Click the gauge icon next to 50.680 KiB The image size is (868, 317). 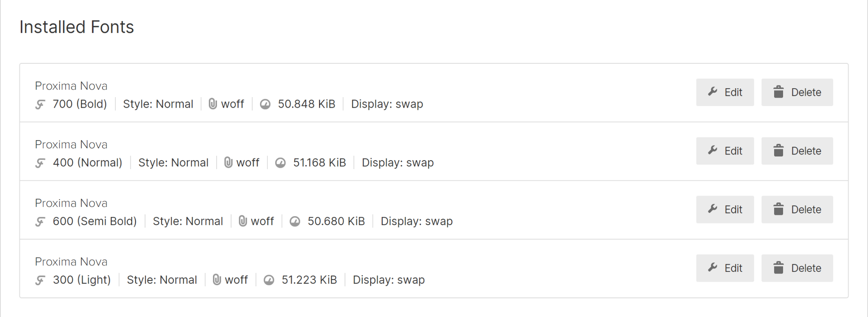pos(295,221)
